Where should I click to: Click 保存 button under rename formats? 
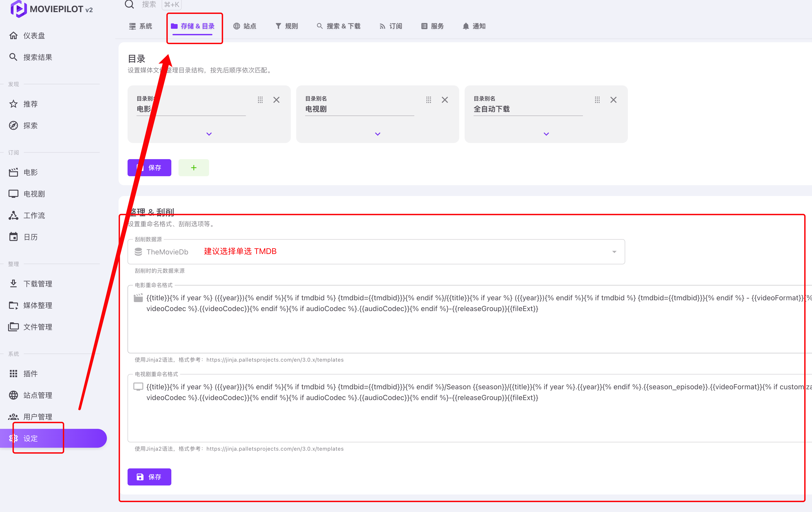point(149,476)
